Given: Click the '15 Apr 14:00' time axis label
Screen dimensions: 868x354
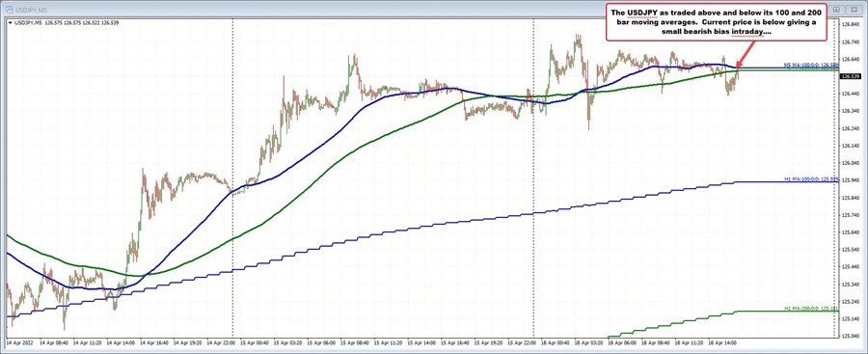Looking at the screenshot, I should pyautogui.click(x=420, y=343).
